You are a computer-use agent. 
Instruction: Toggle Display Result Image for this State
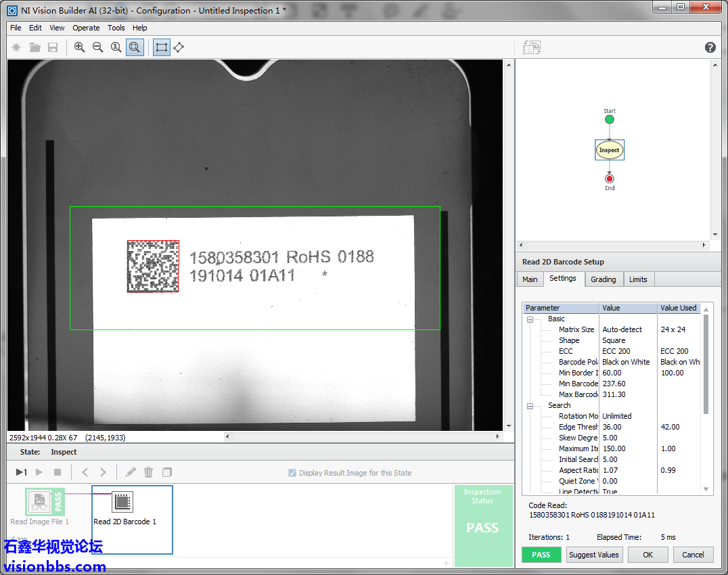click(292, 473)
